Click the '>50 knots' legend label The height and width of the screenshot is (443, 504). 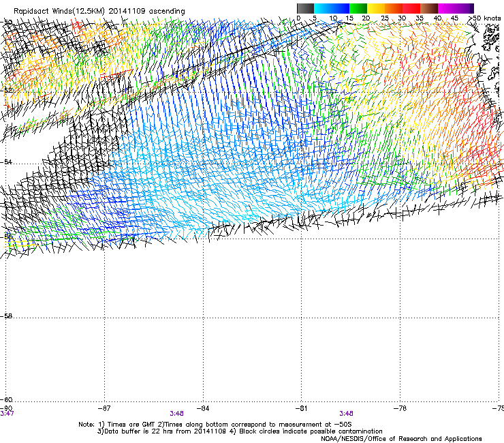point(484,18)
